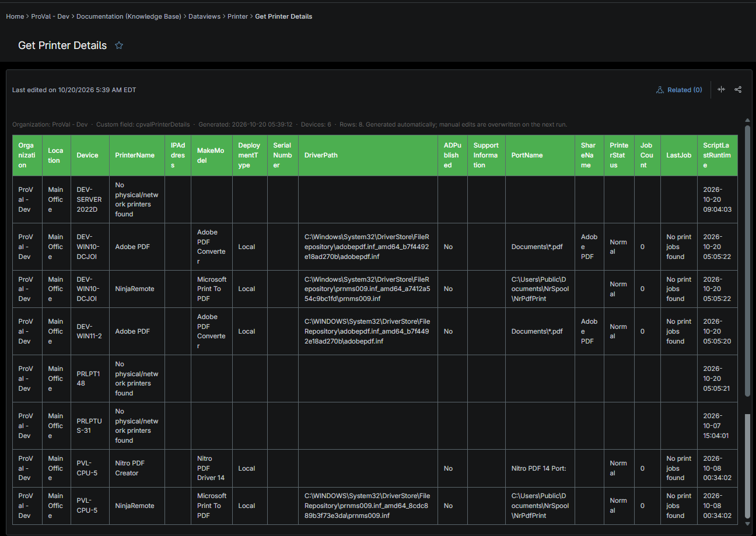Click the prnms009 driver path in PVL-CPU-5 row
756x536 pixels.
point(367,506)
